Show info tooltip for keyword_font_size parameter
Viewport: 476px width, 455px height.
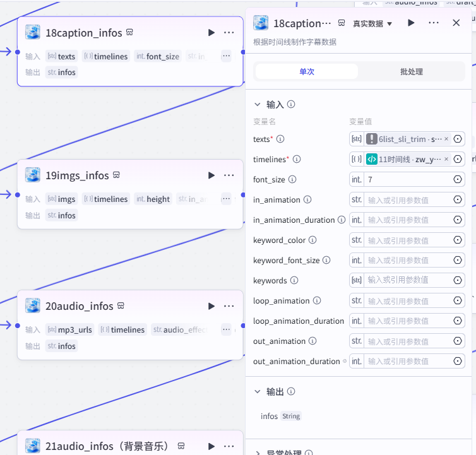click(326, 260)
